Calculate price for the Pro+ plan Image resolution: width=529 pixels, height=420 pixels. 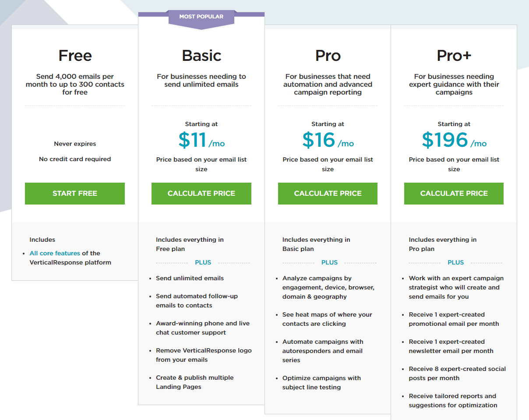pyautogui.click(x=454, y=194)
